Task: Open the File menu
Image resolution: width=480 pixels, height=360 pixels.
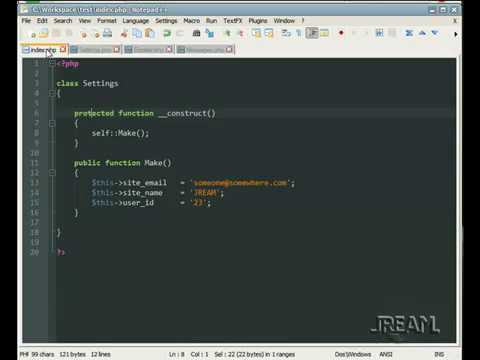Action: [x=26, y=21]
